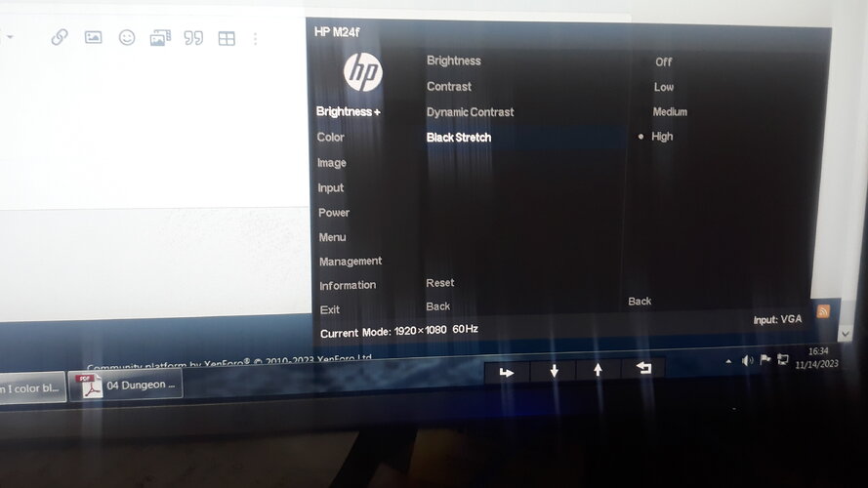This screenshot has width=868, height=488.
Task: Set Black Stretch to Medium
Action: 670,112
